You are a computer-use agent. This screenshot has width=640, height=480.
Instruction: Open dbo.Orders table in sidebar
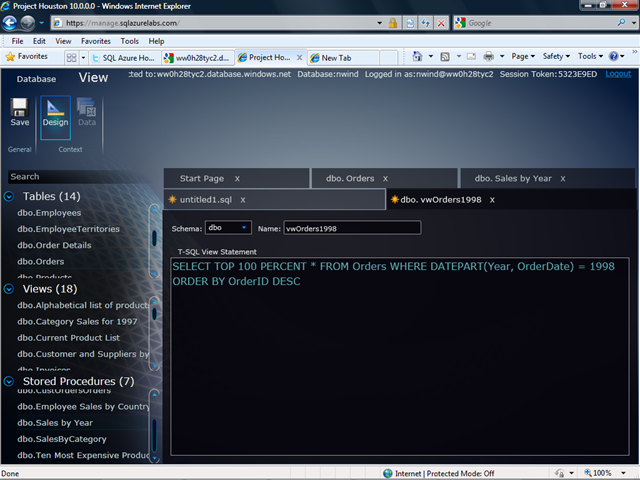[x=41, y=262]
